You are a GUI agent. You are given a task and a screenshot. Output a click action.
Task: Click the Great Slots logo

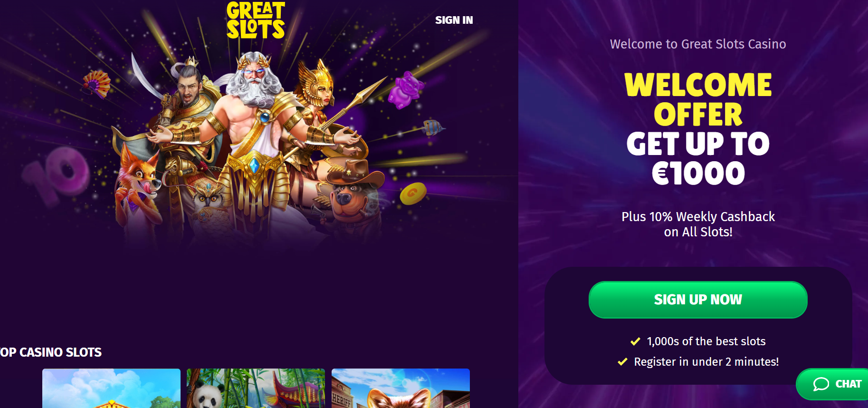click(256, 20)
